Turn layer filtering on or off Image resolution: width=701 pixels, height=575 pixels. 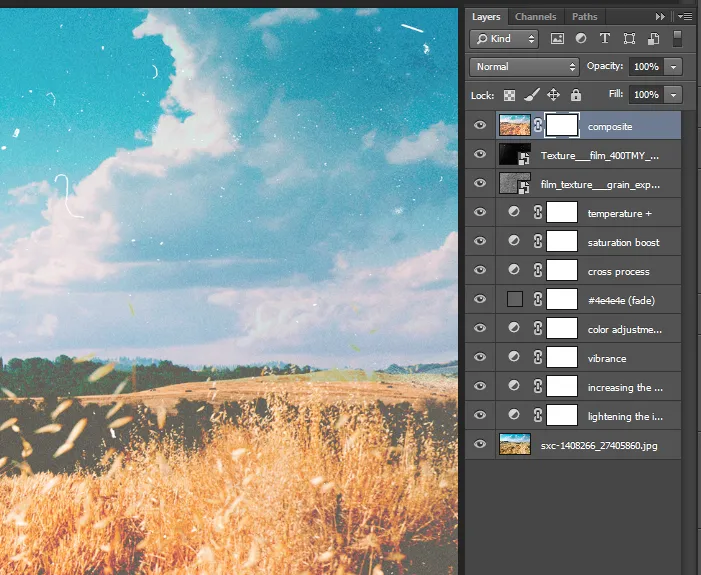(x=677, y=39)
